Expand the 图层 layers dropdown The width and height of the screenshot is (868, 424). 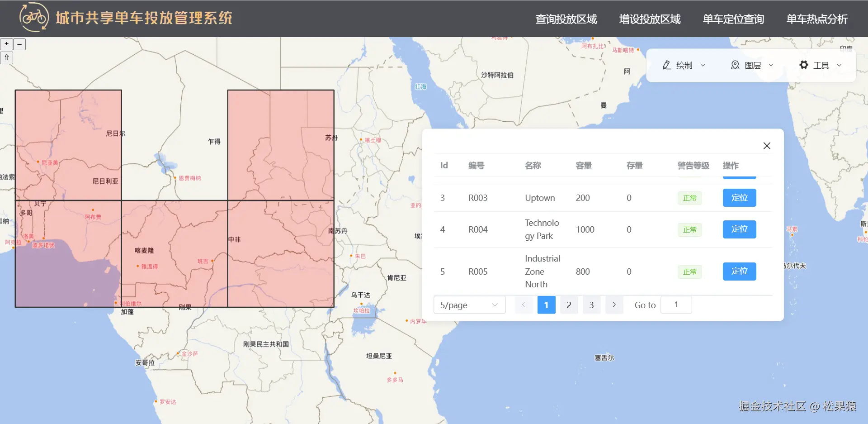click(752, 65)
